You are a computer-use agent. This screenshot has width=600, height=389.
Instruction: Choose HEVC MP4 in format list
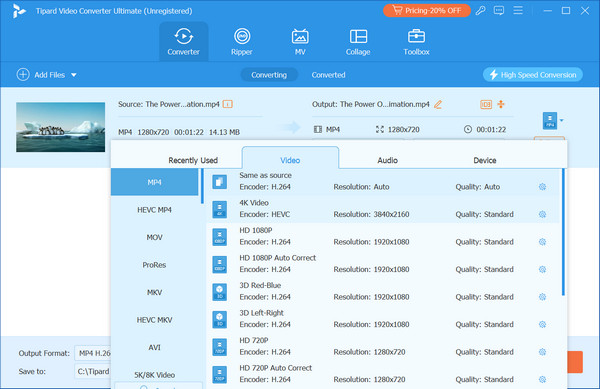pyautogui.click(x=155, y=210)
